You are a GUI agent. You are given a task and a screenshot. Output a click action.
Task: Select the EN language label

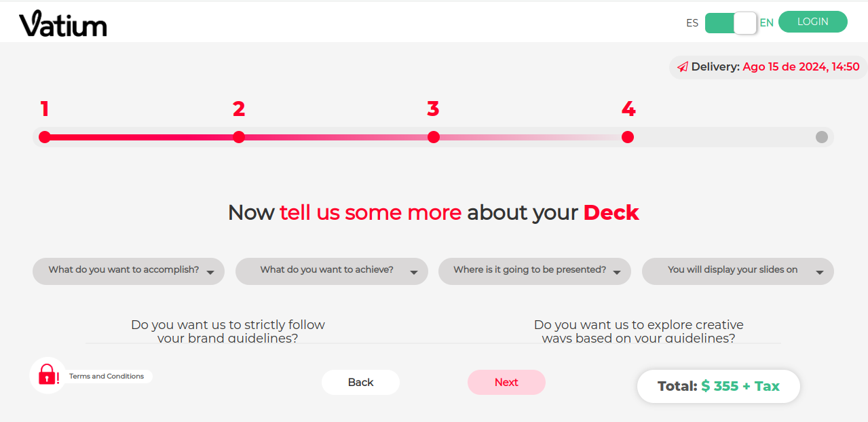(767, 22)
